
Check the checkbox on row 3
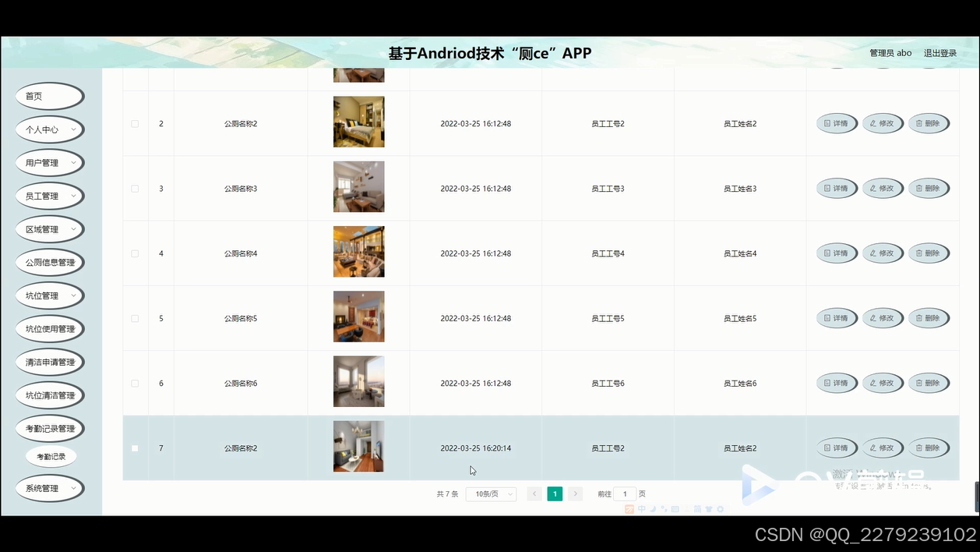(x=134, y=188)
